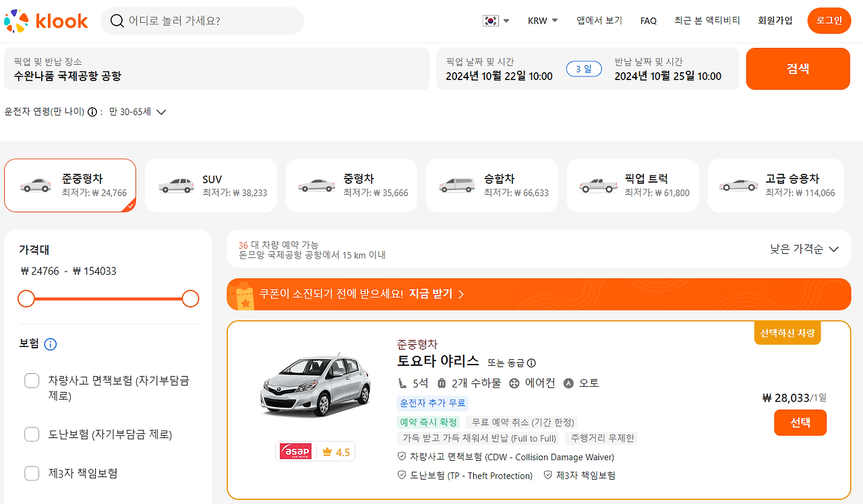Check the 제3자 책임보험 option

pyautogui.click(x=32, y=473)
